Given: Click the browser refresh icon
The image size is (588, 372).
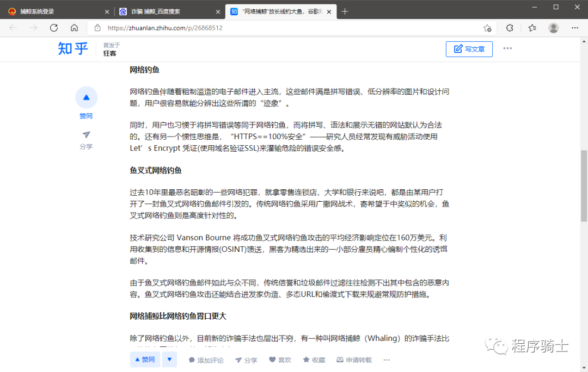Looking at the screenshot, I should coord(53,28).
